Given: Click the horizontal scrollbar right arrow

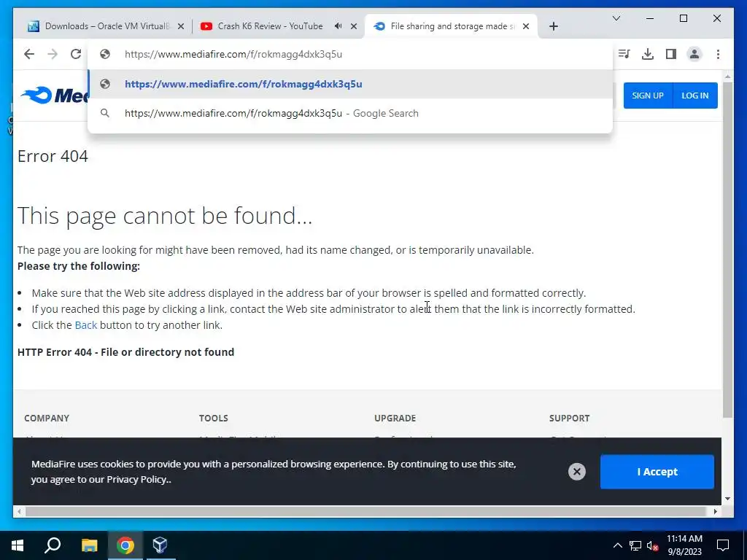Looking at the screenshot, I should click(x=715, y=511).
